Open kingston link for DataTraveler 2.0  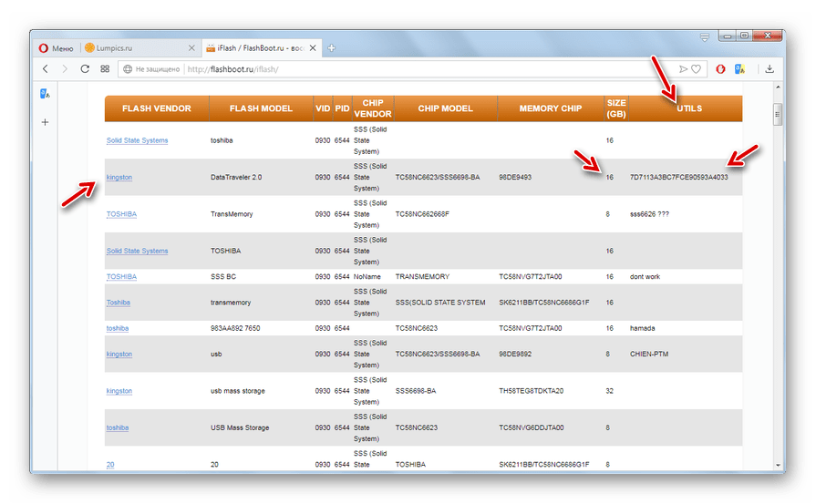119,177
